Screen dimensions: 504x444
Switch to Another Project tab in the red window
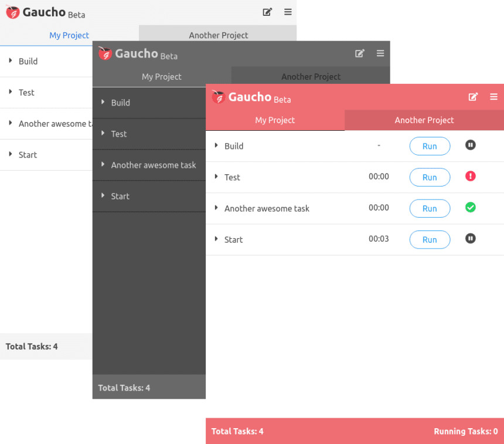[424, 120]
